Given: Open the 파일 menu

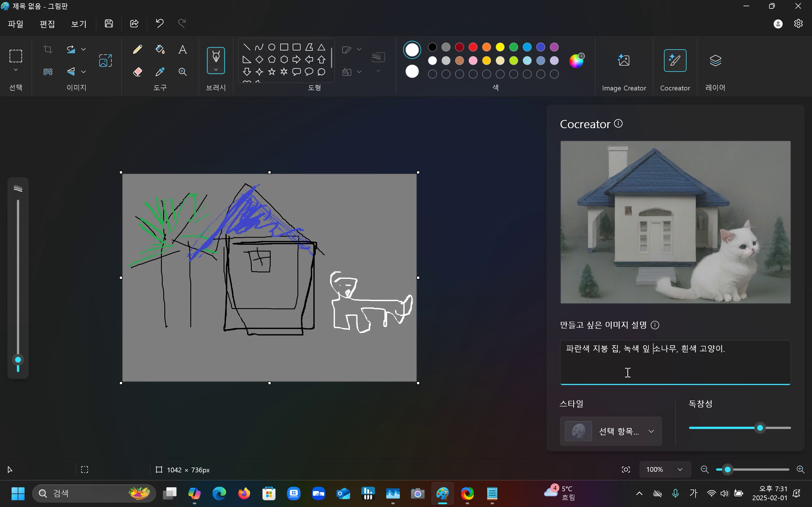Looking at the screenshot, I should coord(16,24).
